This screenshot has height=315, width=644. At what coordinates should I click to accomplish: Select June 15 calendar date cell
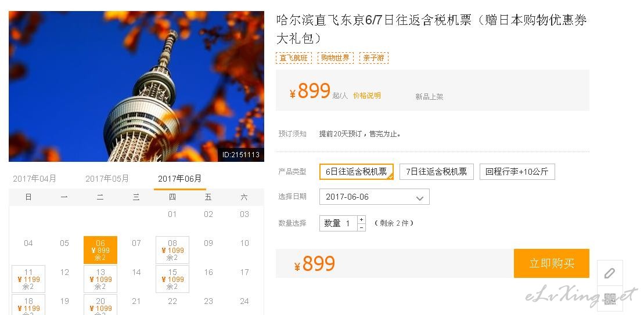pyautogui.click(x=172, y=279)
